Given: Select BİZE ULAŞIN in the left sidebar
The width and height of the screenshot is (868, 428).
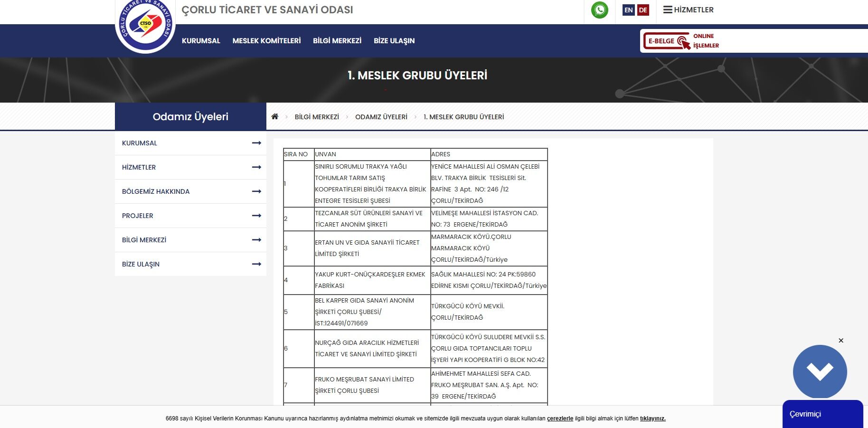Looking at the screenshot, I should 190,264.
